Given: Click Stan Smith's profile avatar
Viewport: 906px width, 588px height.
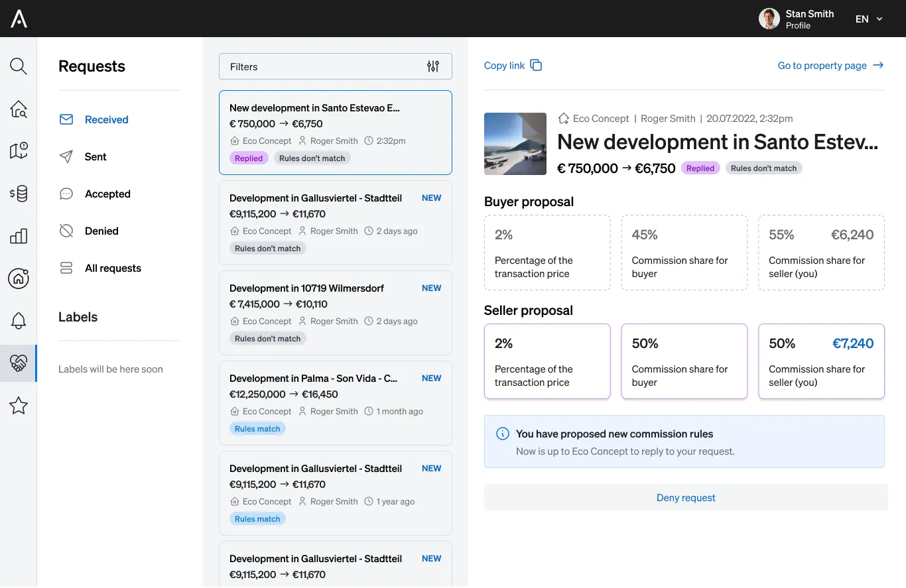Looking at the screenshot, I should coord(769,19).
